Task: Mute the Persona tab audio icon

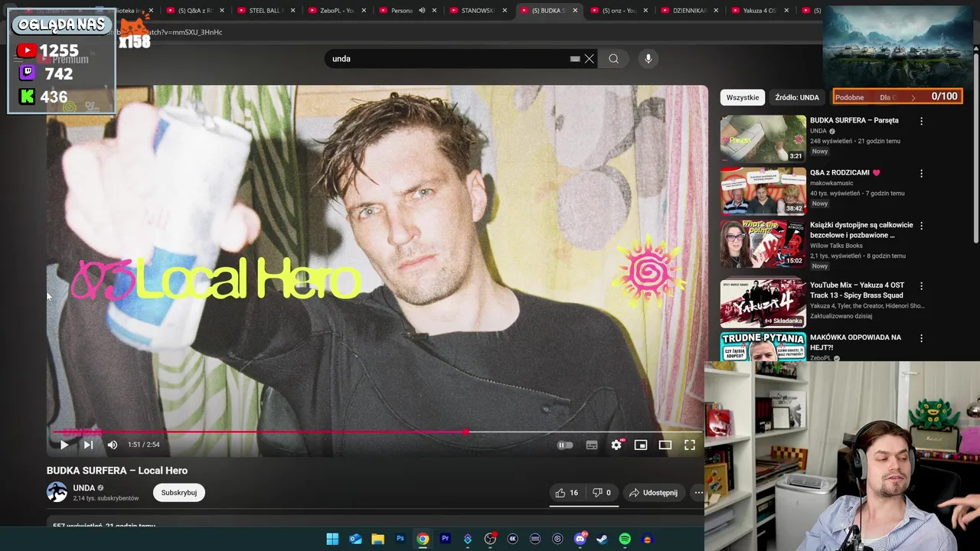Action: click(x=421, y=11)
